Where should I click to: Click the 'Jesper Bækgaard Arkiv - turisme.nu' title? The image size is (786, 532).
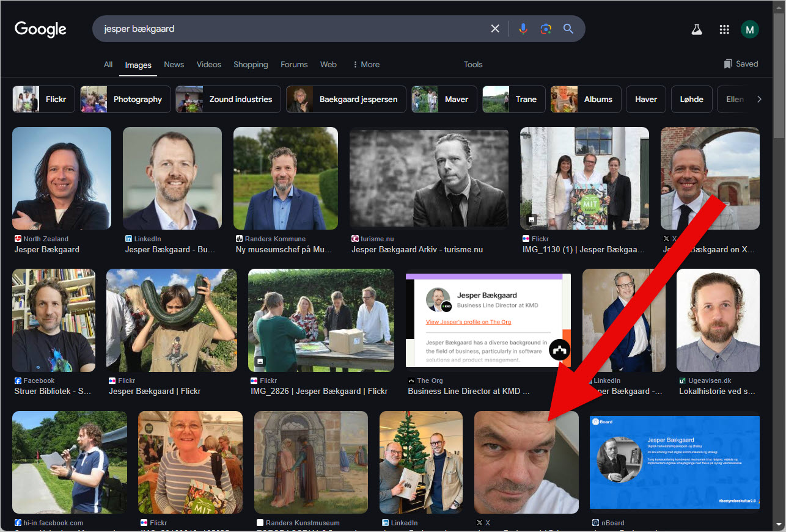(417, 250)
